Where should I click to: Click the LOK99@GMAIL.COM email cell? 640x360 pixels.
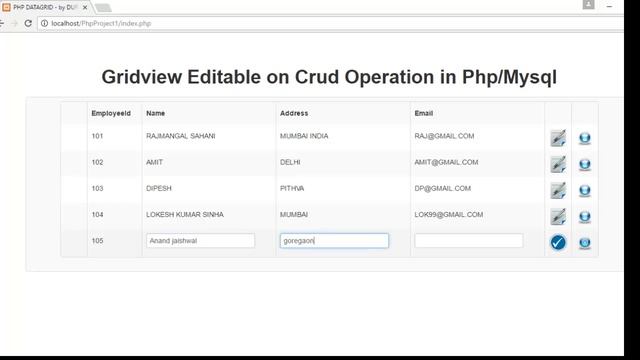[449, 214]
